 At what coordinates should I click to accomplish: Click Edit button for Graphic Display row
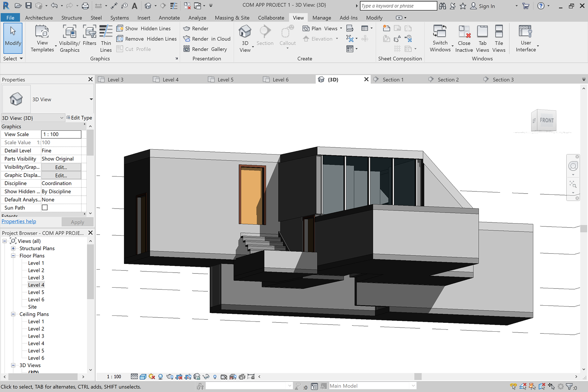pos(61,175)
